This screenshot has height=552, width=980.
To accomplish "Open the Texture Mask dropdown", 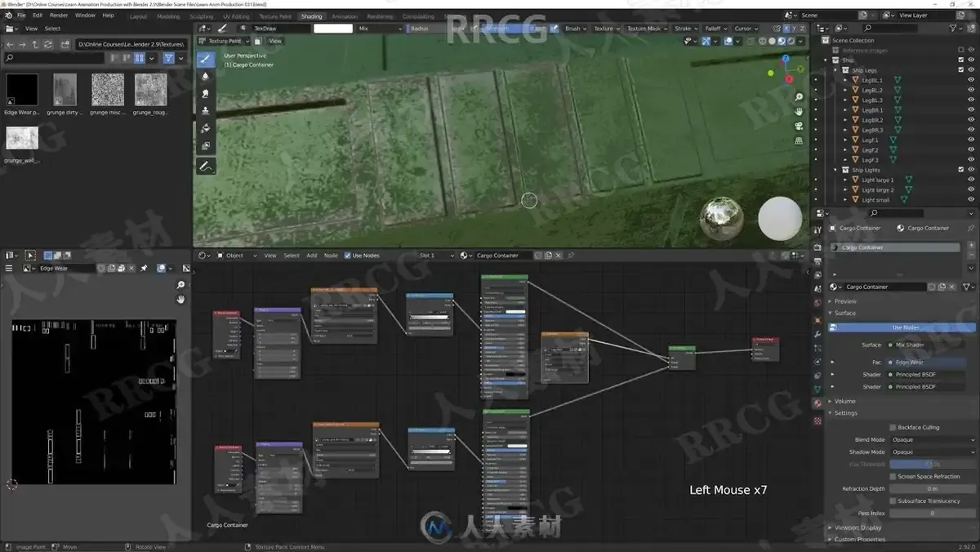I will (x=646, y=29).
